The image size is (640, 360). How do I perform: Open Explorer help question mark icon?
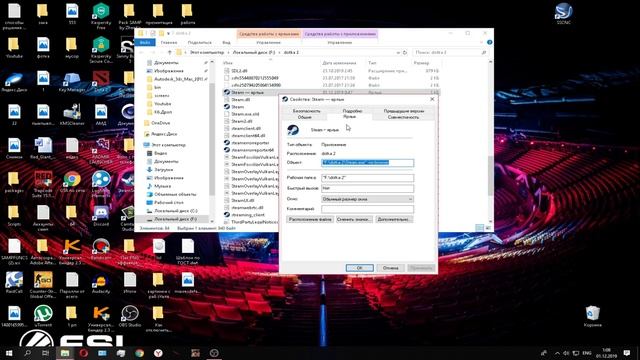click(489, 42)
